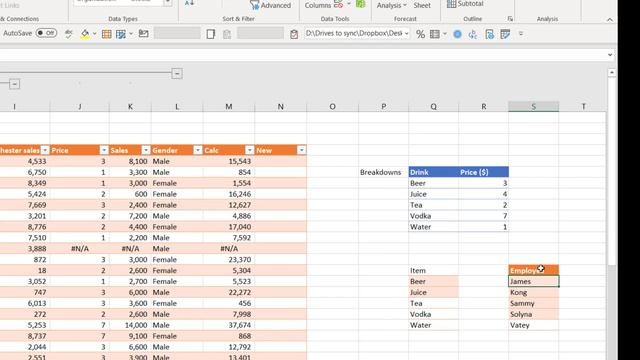Select column M header
The width and height of the screenshot is (640, 360).
229,107
